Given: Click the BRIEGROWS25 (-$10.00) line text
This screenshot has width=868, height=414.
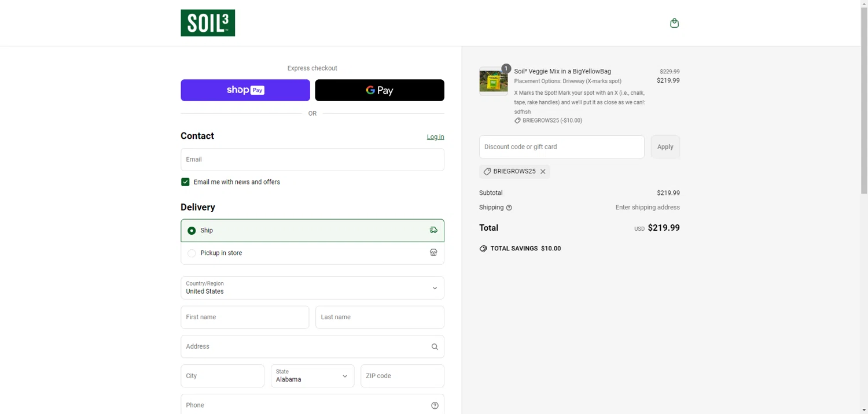Looking at the screenshot, I should point(552,121).
